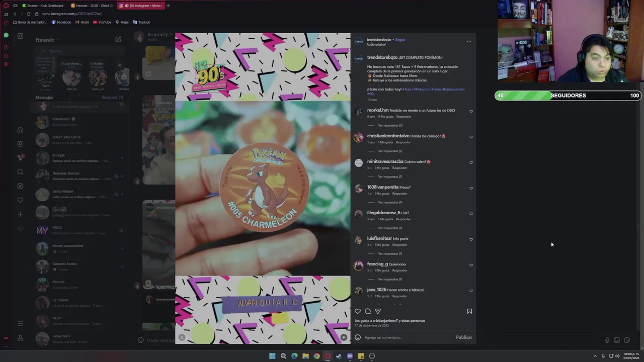Open the YouTube bookmark
The height and width of the screenshot is (362, 644).
coord(102,22)
